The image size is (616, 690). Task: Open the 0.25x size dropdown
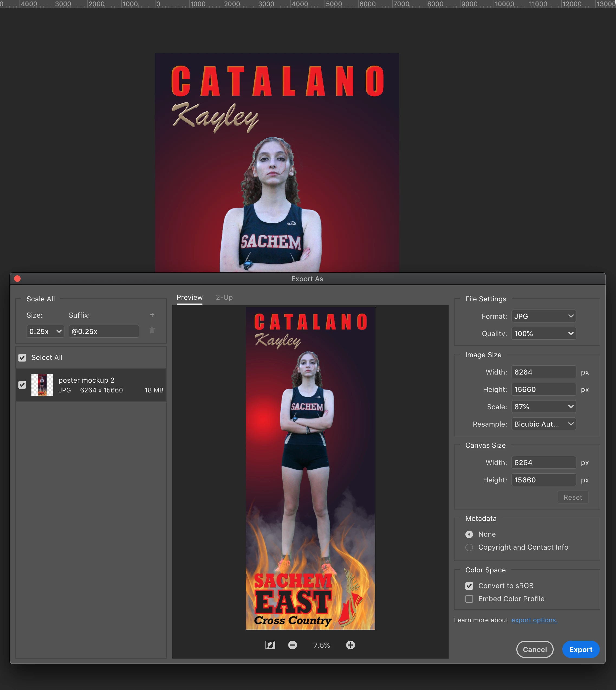pyautogui.click(x=45, y=331)
